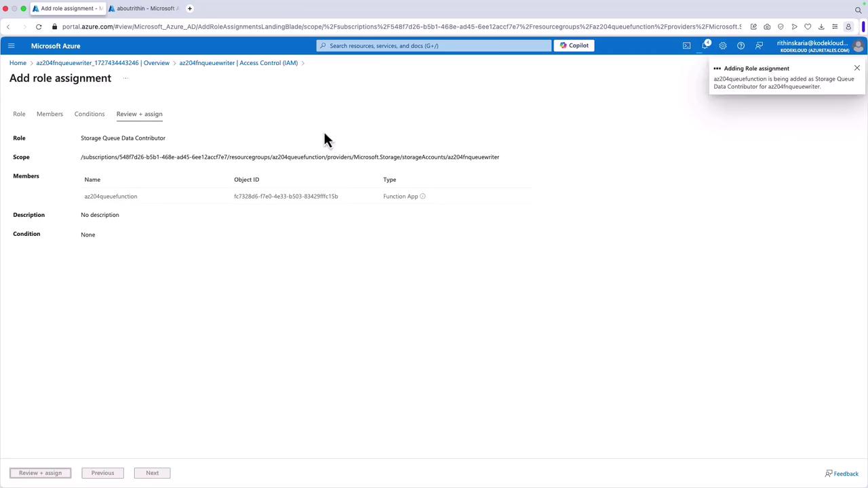
Task: Click the browser profile icon
Action: point(848,26)
